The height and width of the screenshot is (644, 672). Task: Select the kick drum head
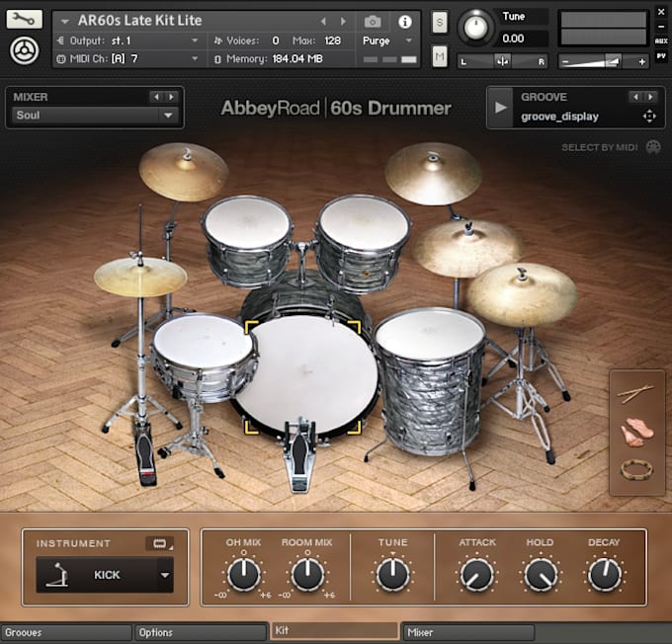pyautogui.click(x=306, y=375)
